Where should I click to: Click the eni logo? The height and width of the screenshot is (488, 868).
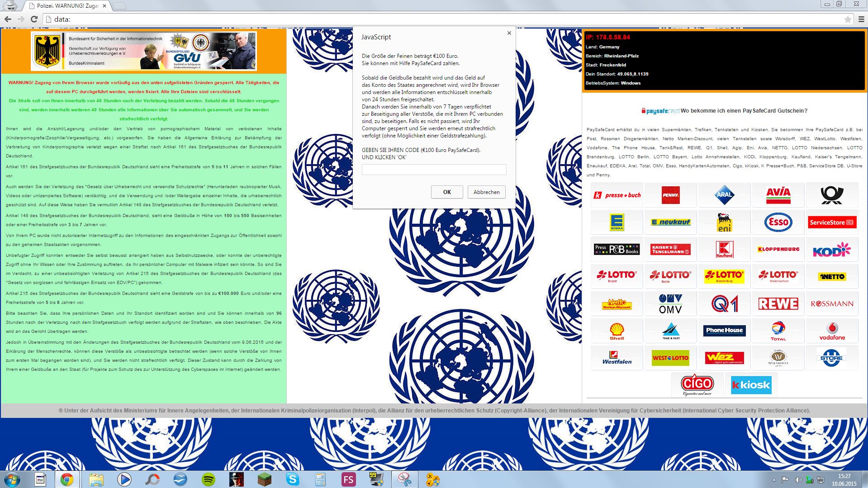(x=724, y=222)
